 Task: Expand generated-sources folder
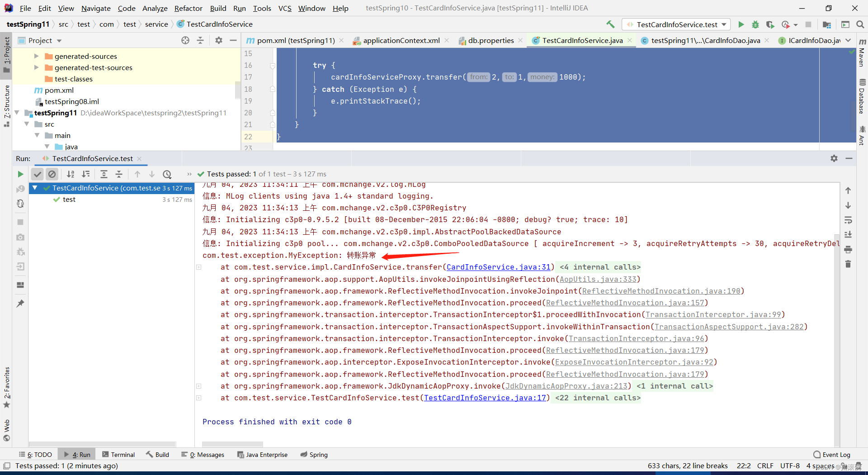click(x=37, y=56)
